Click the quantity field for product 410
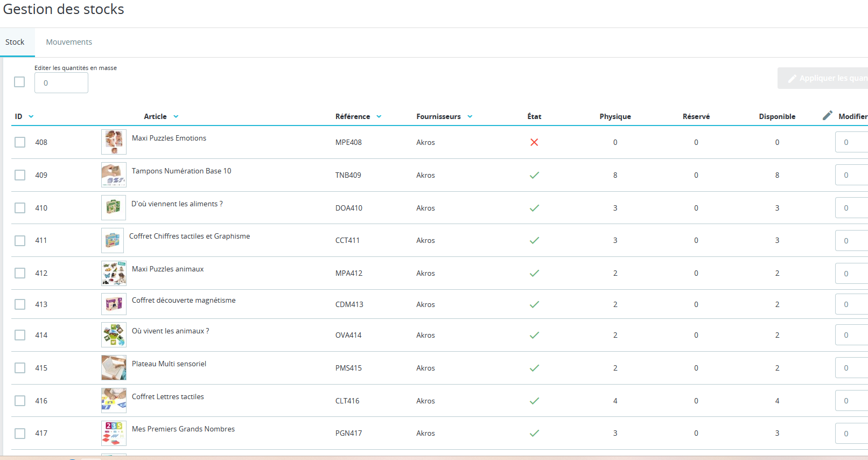 (851, 208)
